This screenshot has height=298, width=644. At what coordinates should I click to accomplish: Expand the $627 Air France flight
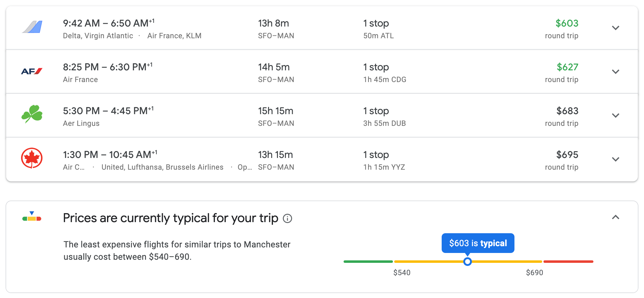pyautogui.click(x=616, y=72)
